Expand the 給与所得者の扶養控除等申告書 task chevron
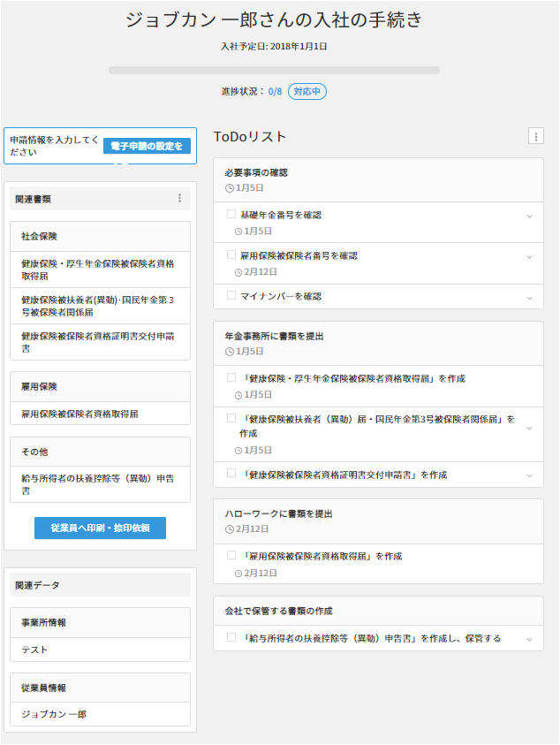 point(529,639)
